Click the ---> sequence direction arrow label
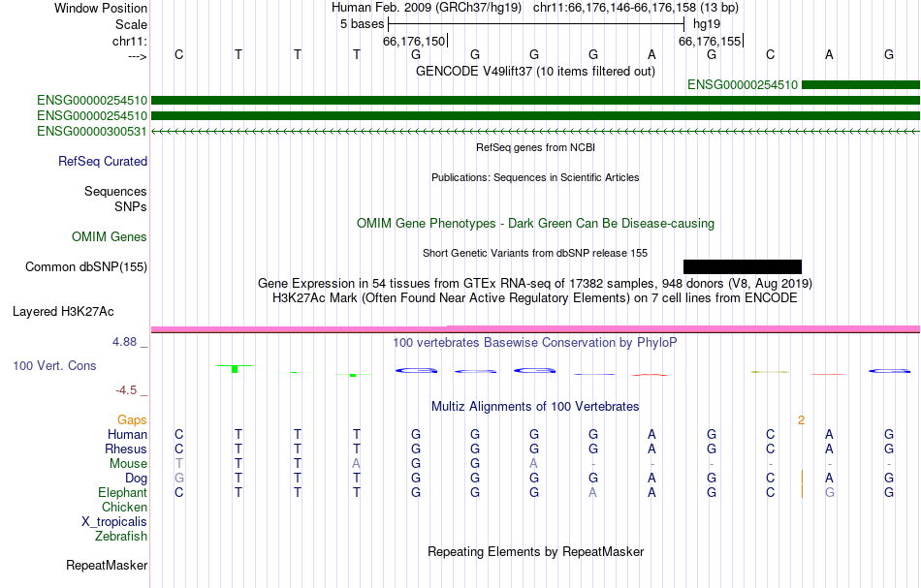 (137, 56)
